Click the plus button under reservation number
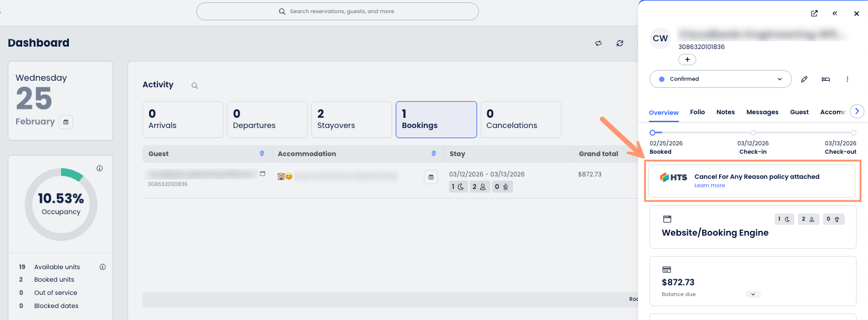 pos(687,59)
